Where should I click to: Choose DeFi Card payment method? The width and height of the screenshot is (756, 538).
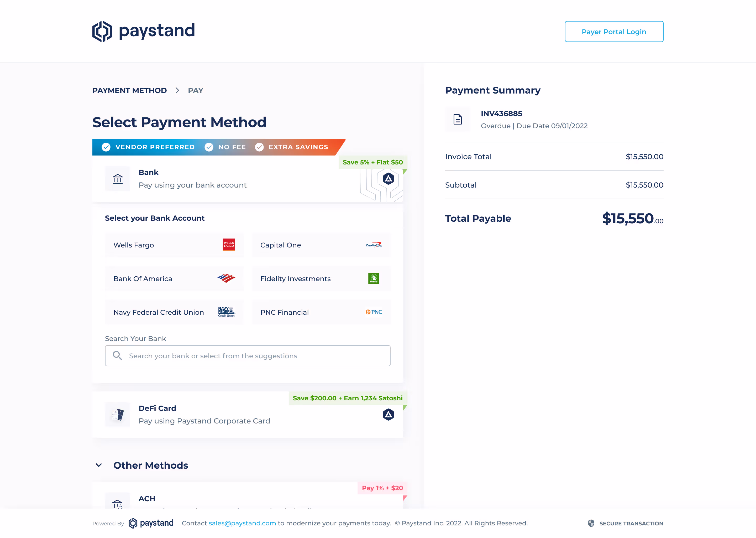[248, 415]
